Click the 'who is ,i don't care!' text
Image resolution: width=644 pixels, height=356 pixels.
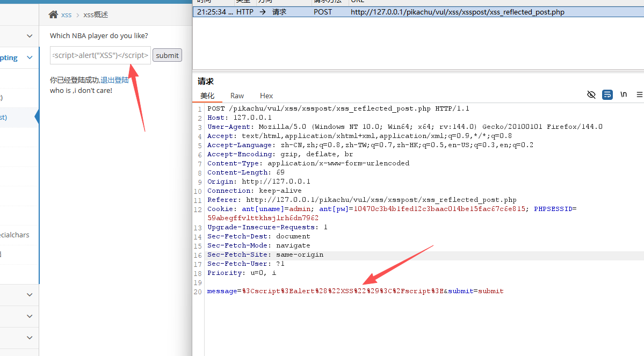(x=81, y=90)
